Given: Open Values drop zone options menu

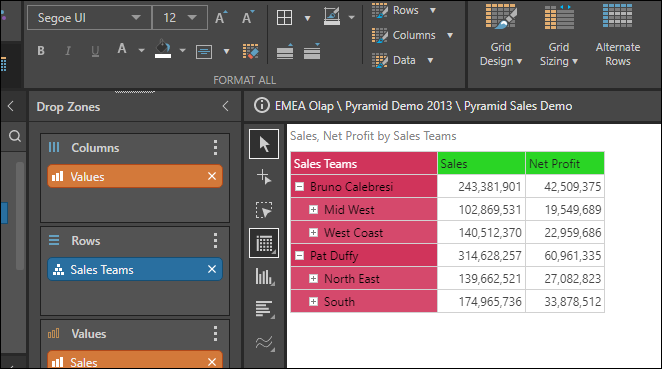Looking at the screenshot, I should pos(215,334).
